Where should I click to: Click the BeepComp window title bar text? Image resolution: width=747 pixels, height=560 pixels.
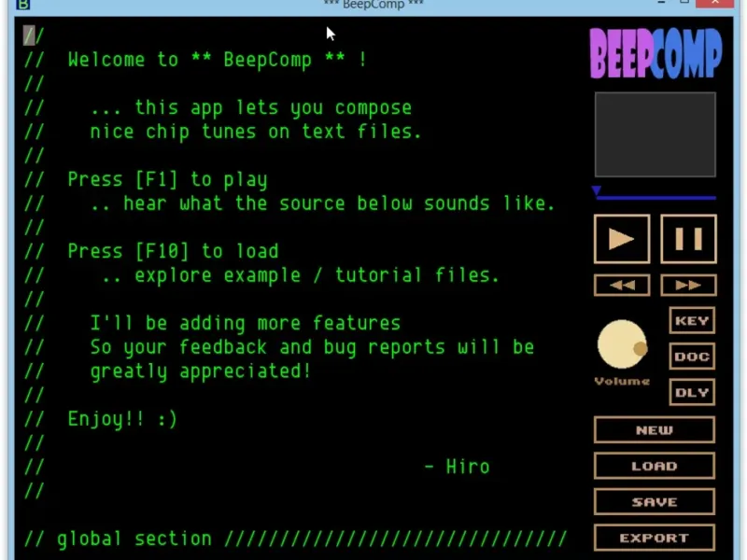(x=373, y=5)
